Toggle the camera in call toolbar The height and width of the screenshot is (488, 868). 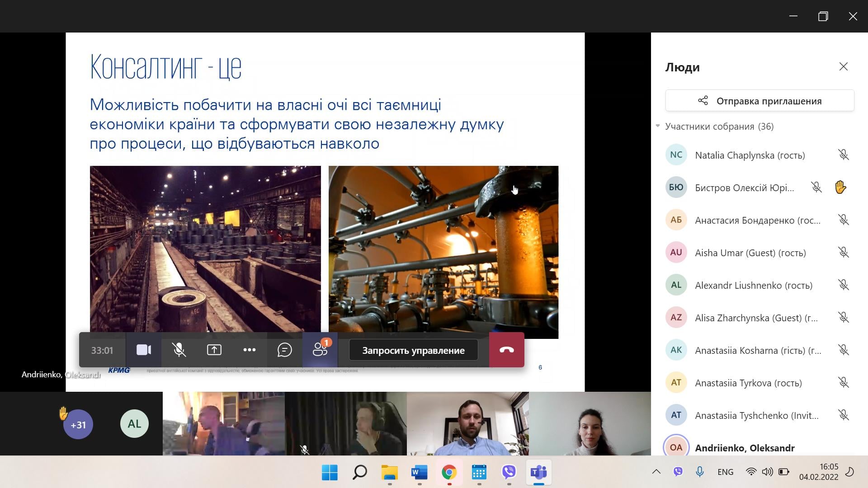144,350
